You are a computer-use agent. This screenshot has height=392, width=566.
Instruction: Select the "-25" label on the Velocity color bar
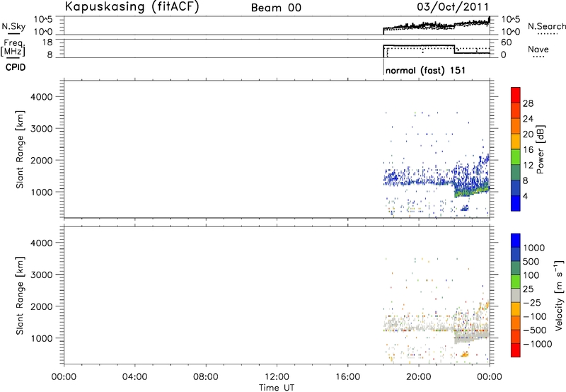pyautogui.click(x=532, y=302)
